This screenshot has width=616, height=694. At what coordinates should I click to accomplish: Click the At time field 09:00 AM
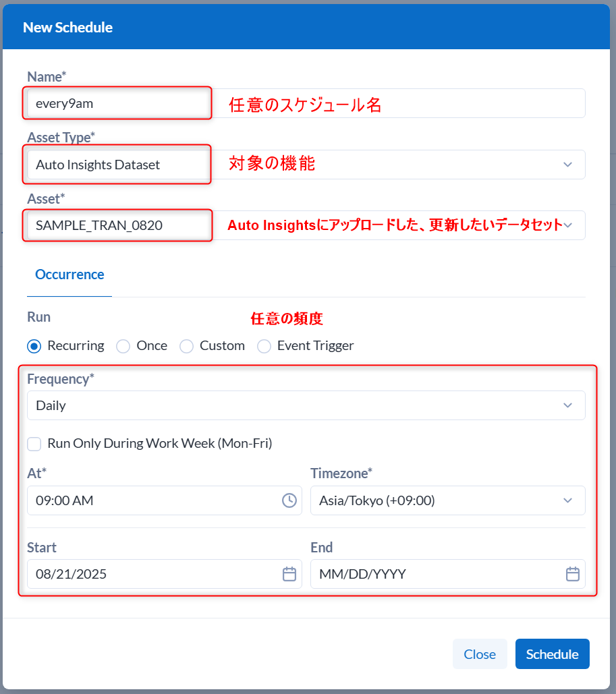(x=165, y=500)
